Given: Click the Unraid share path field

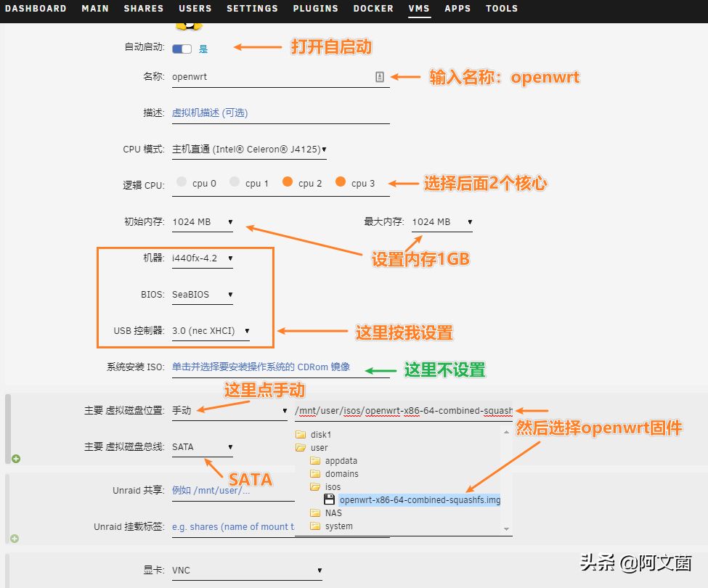Looking at the screenshot, I should pos(233,491).
